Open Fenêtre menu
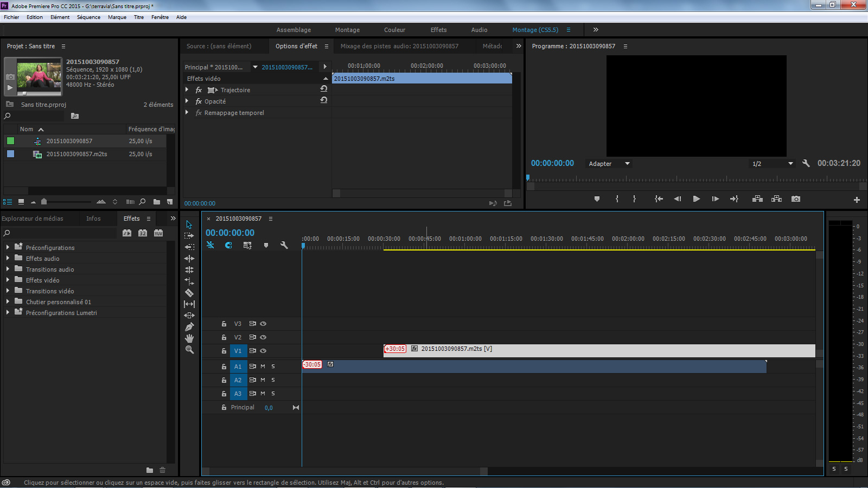 (x=160, y=17)
